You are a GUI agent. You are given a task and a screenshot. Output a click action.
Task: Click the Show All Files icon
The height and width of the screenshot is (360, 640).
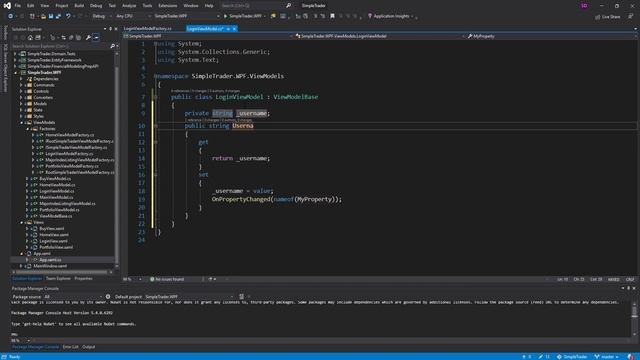click(78, 38)
